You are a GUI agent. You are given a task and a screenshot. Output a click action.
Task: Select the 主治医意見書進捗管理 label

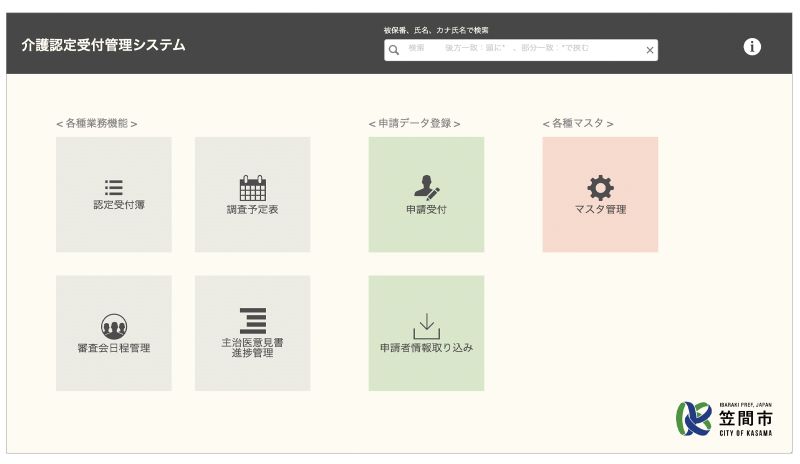pos(252,347)
